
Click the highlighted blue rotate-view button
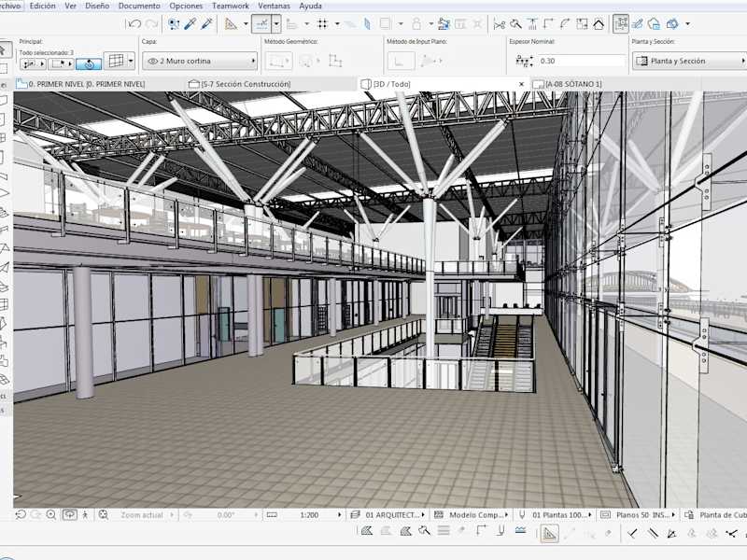tap(89, 63)
